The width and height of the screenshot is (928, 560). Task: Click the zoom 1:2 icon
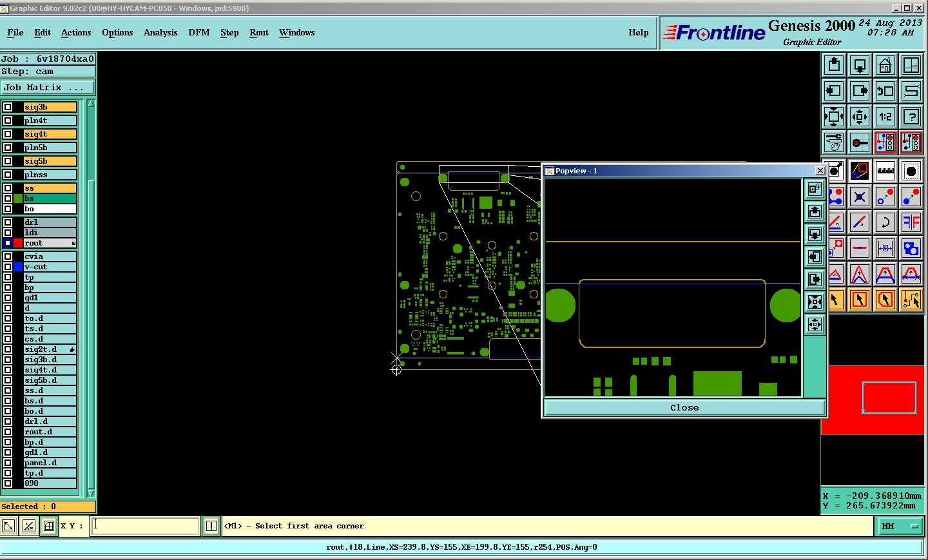tap(885, 117)
